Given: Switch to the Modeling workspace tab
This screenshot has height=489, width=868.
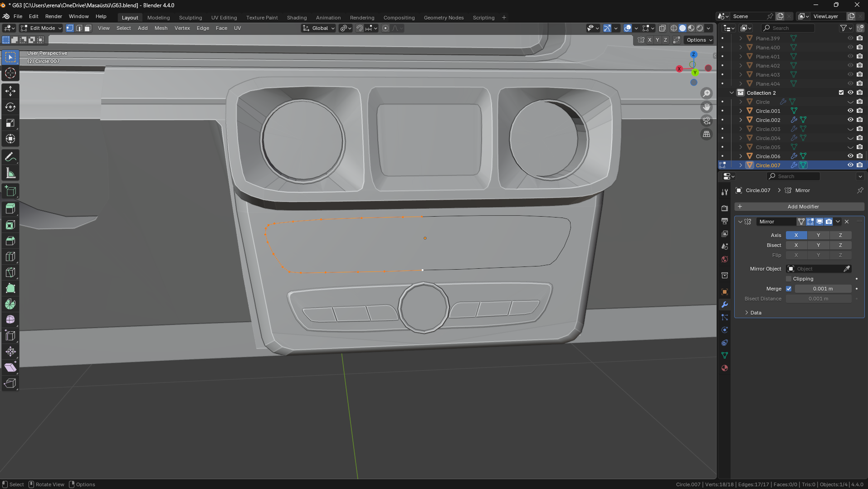Looking at the screenshot, I should [x=158, y=18].
